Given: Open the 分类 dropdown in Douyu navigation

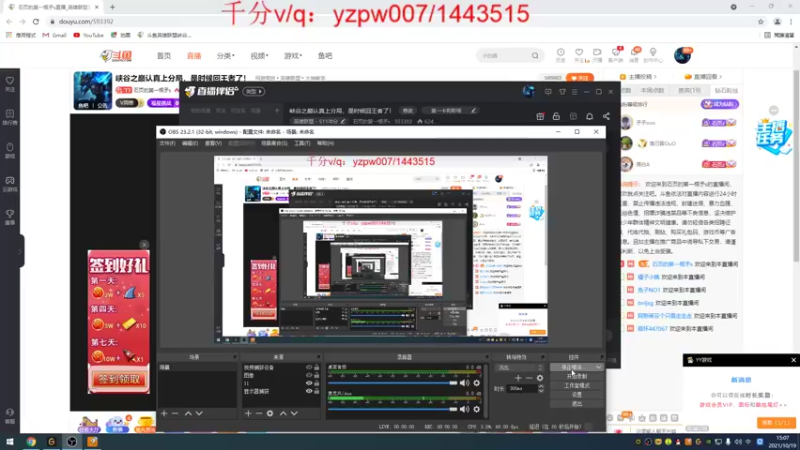Looking at the screenshot, I should point(226,56).
